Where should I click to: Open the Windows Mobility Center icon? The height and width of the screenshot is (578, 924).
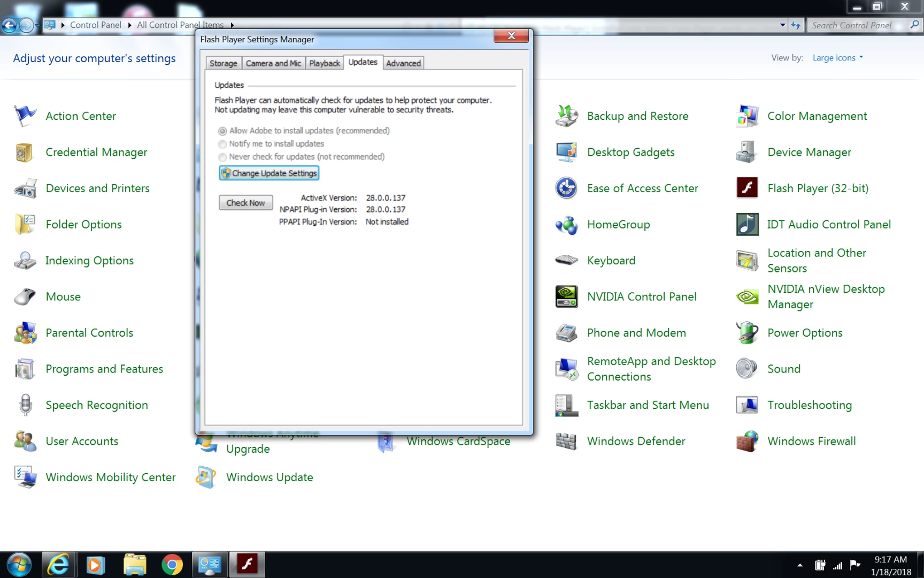click(x=25, y=477)
